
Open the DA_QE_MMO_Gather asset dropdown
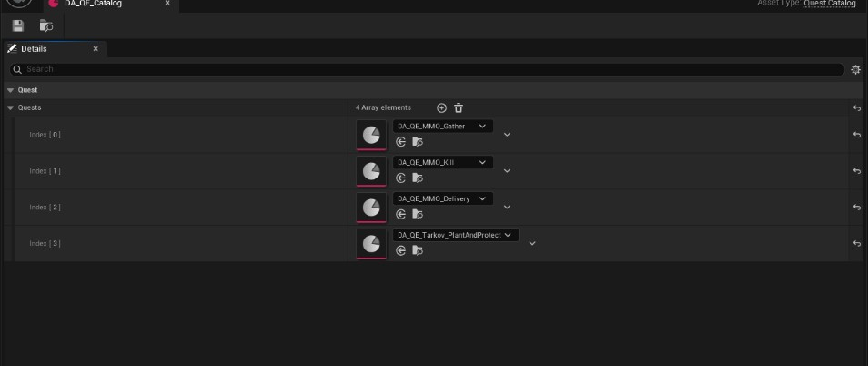pyautogui.click(x=443, y=127)
